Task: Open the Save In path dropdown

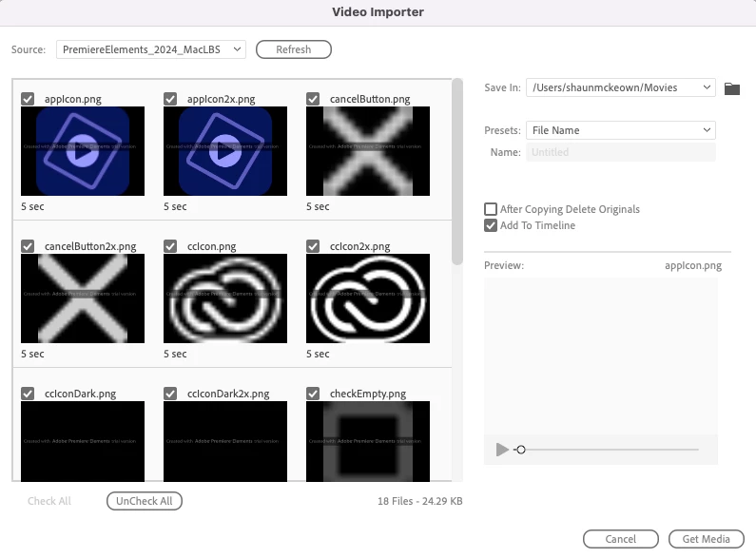Action: coord(621,87)
